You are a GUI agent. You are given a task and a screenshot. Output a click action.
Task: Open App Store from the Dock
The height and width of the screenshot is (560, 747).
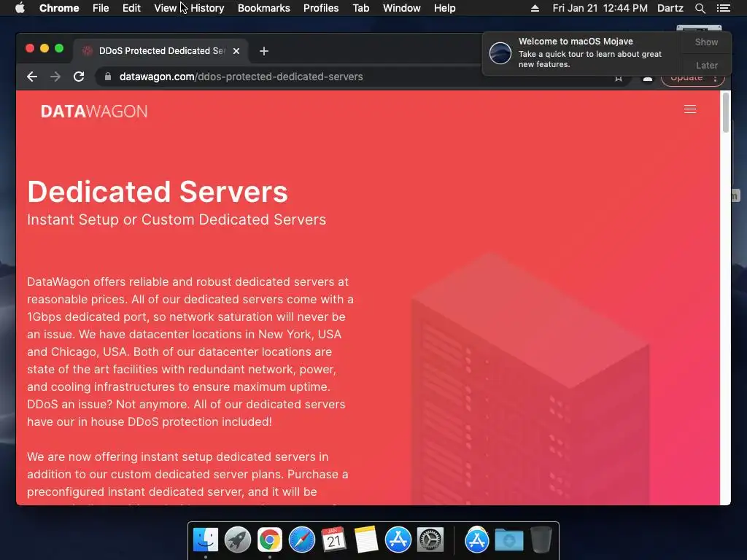coord(398,540)
